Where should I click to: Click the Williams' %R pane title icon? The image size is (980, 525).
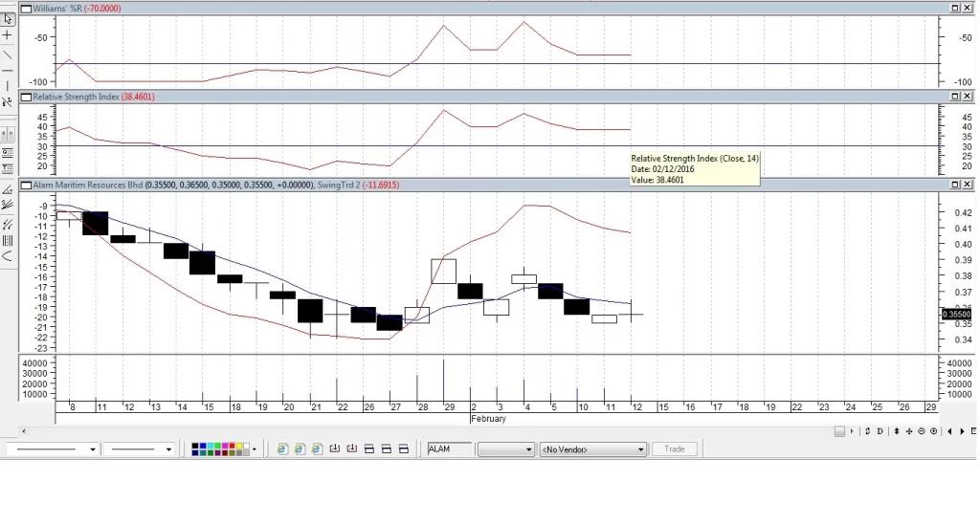pos(26,9)
